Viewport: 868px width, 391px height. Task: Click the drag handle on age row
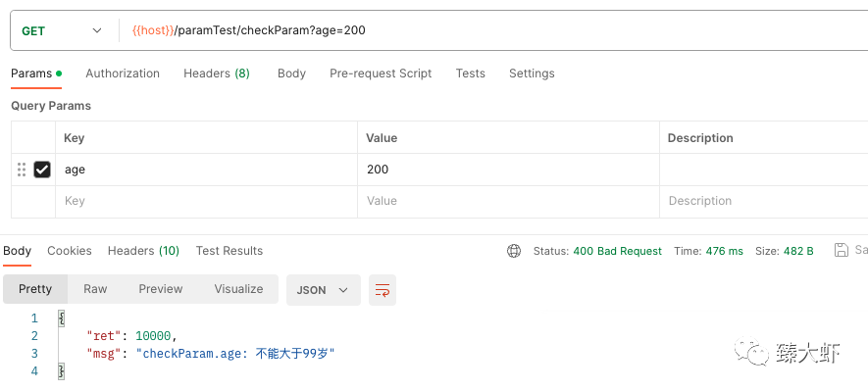[22, 170]
